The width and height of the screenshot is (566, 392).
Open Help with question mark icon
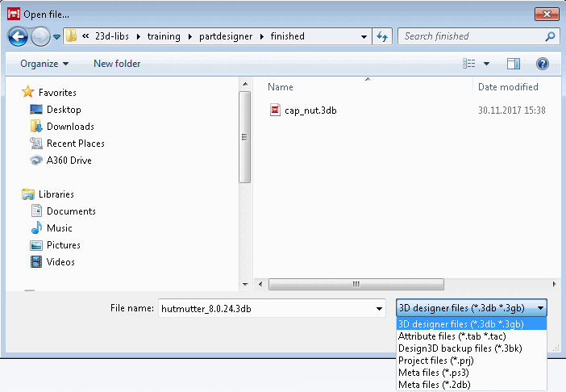pyautogui.click(x=543, y=64)
